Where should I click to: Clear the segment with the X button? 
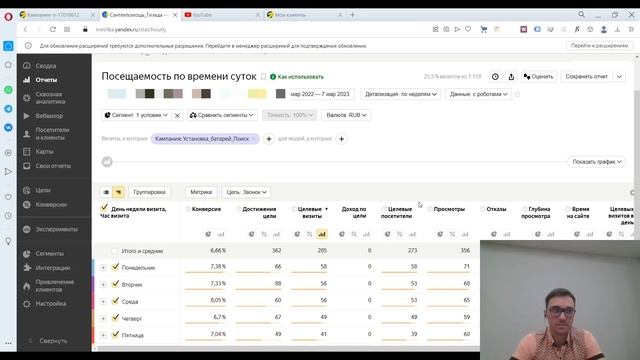point(177,116)
